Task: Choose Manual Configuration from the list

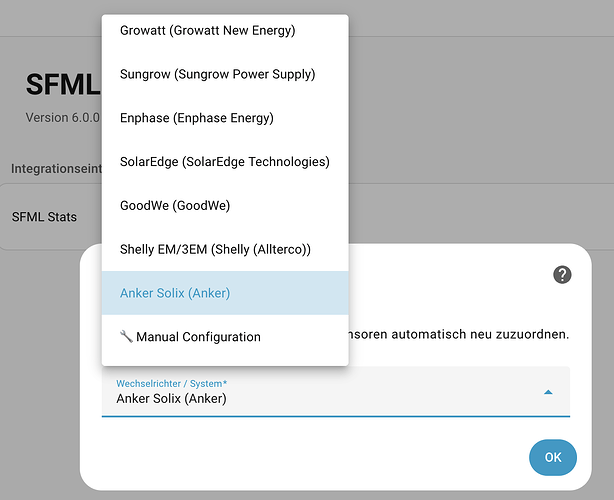Action: point(225,337)
